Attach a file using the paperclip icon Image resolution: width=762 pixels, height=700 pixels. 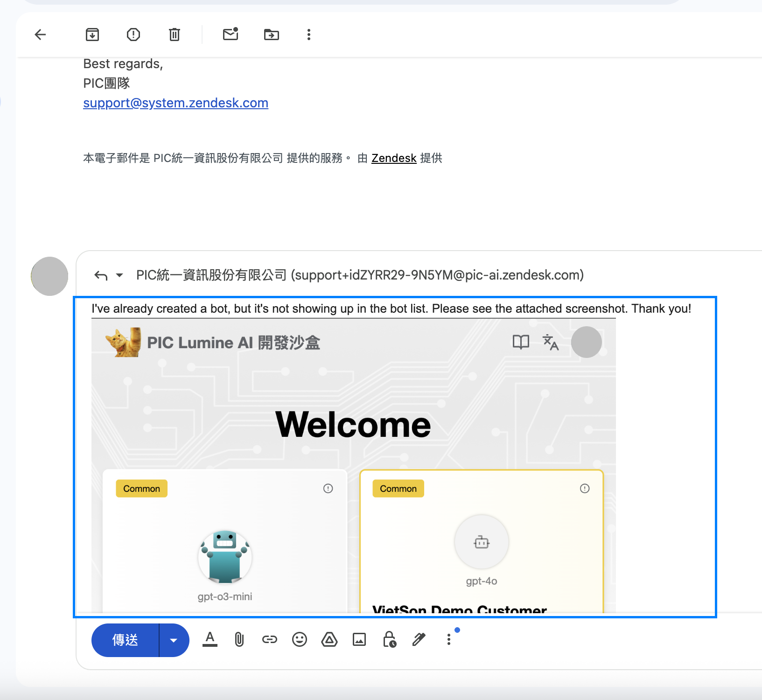tap(239, 639)
